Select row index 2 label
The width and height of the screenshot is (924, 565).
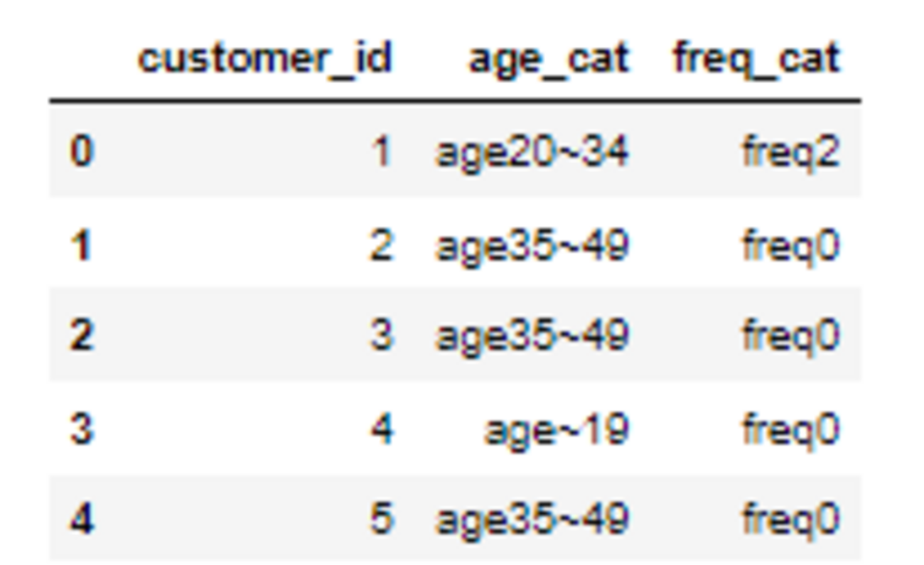click(81, 335)
